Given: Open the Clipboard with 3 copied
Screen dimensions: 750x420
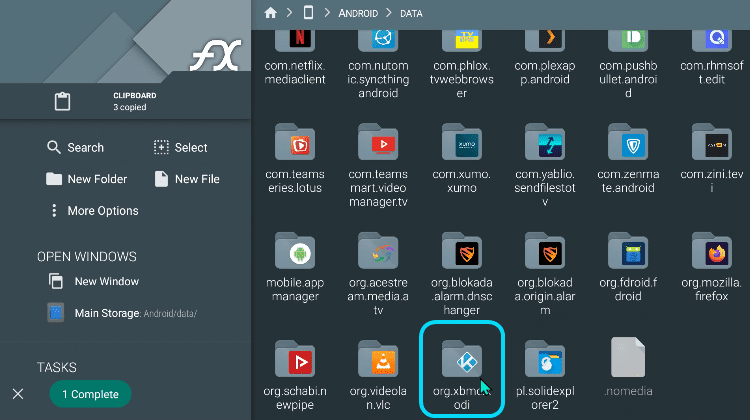Looking at the screenshot, I should tap(125, 101).
